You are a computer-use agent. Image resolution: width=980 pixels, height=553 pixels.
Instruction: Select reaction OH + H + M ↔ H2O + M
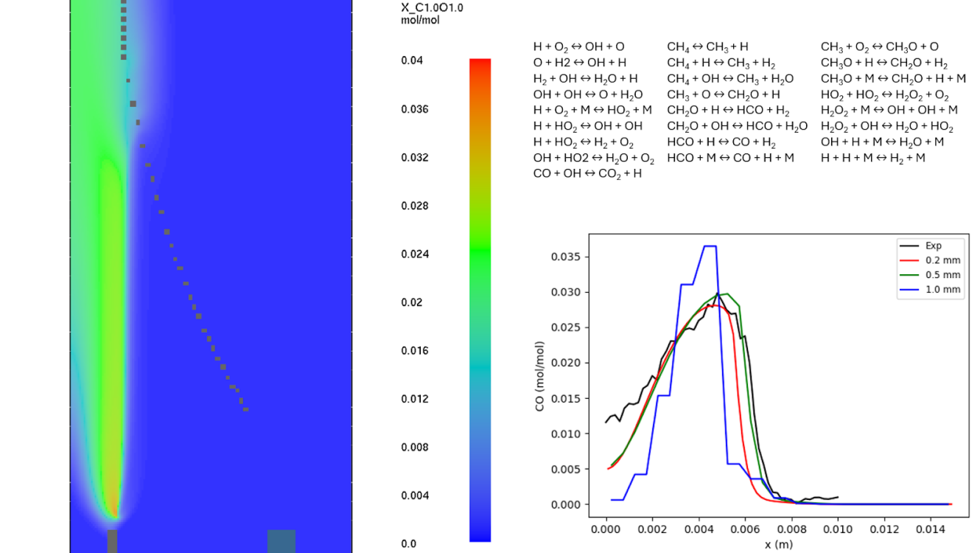(882, 142)
